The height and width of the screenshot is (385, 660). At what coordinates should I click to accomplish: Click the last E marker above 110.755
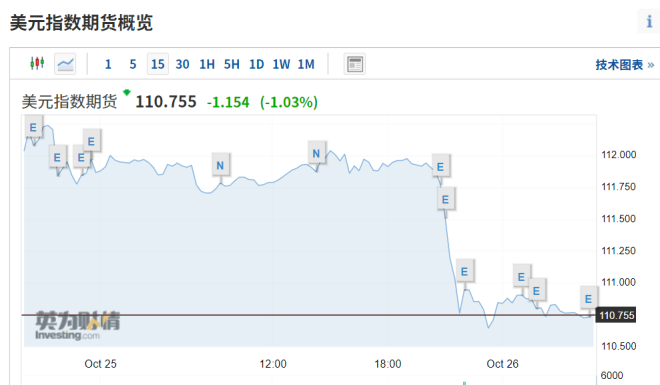[x=588, y=299]
